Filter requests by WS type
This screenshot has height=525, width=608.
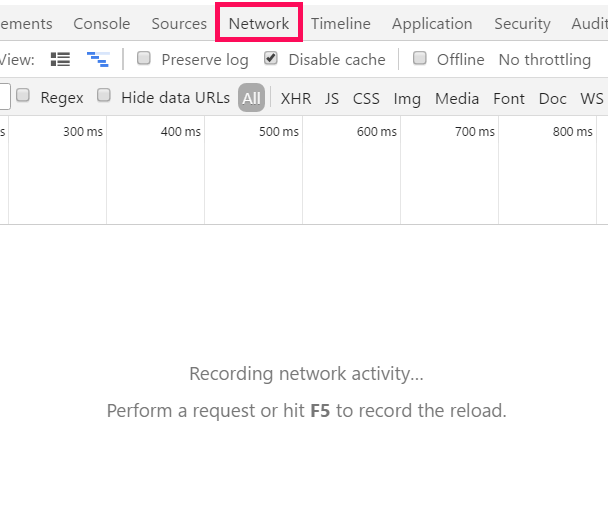pyautogui.click(x=592, y=98)
